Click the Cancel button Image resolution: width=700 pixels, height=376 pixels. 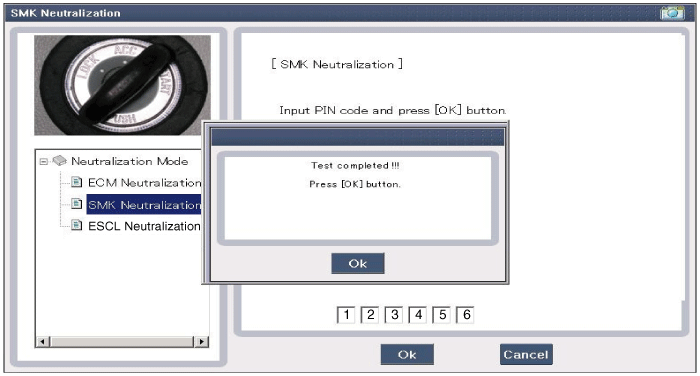tap(526, 355)
